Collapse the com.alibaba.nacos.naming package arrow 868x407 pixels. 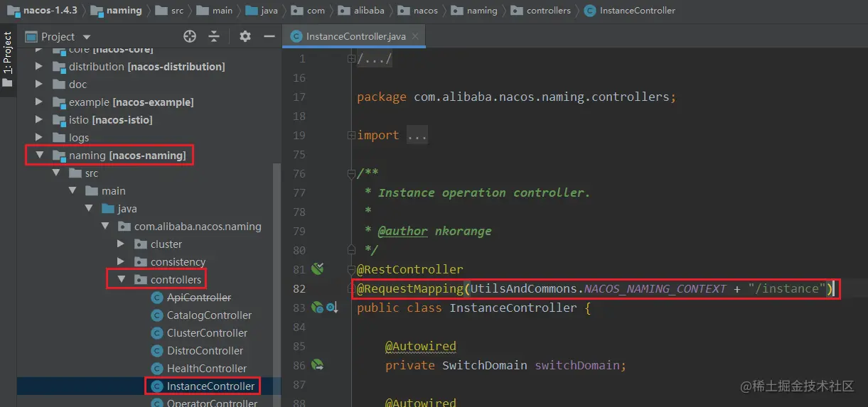pyautogui.click(x=105, y=227)
